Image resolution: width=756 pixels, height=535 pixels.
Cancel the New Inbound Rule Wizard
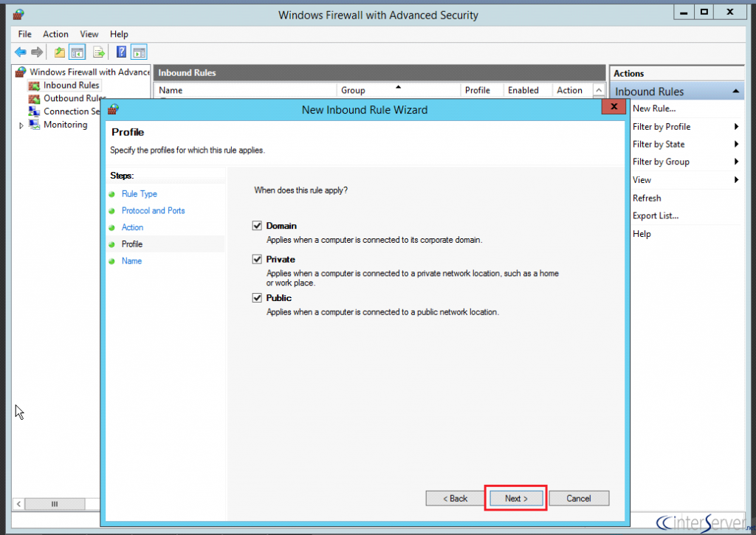(x=579, y=498)
